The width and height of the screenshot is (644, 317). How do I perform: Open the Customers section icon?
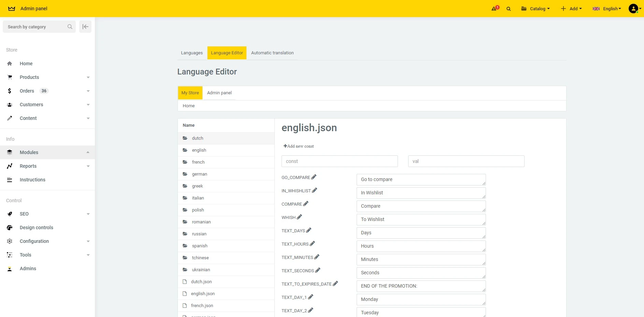click(10, 105)
